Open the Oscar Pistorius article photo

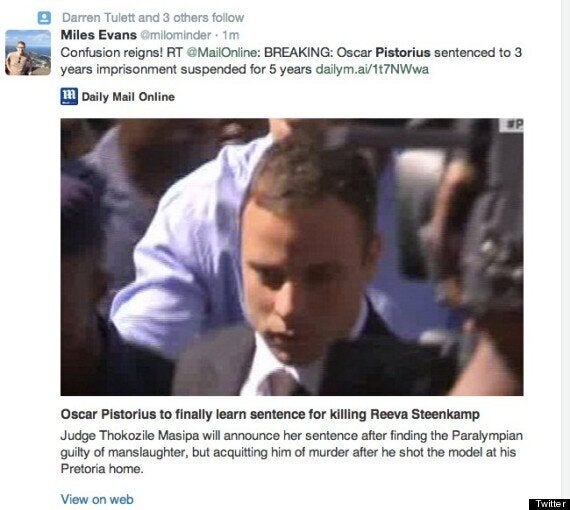click(292, 257)
